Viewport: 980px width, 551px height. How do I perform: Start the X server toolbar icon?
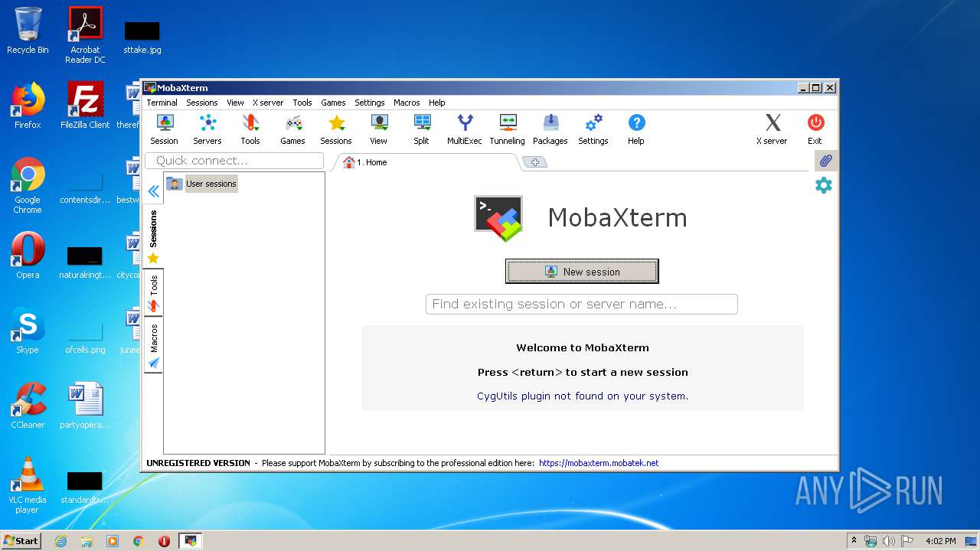[x=772, y=129]
